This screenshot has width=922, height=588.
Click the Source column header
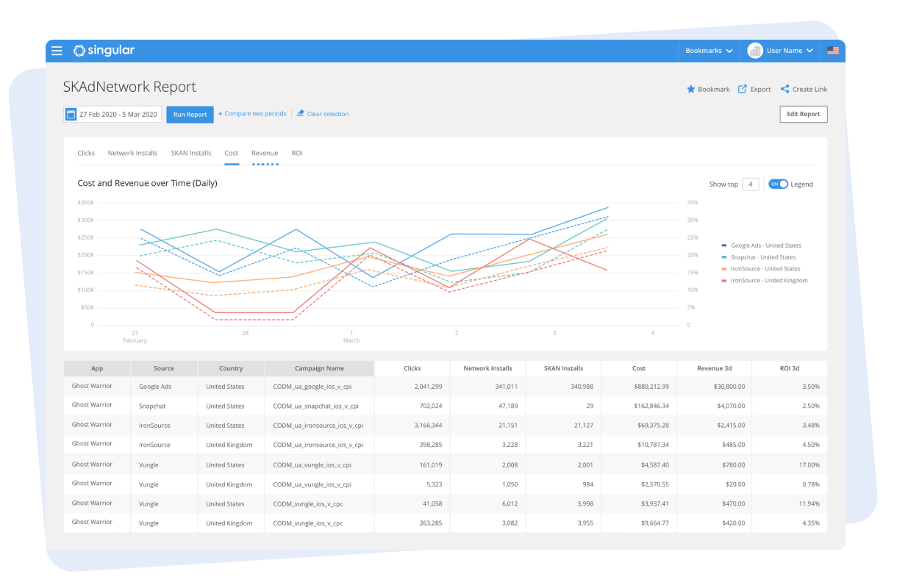164,368
